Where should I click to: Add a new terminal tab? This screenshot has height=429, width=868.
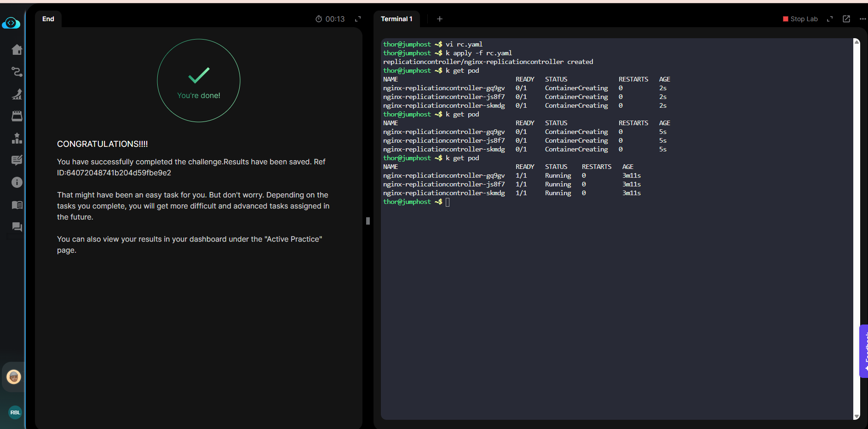[440, 19]
